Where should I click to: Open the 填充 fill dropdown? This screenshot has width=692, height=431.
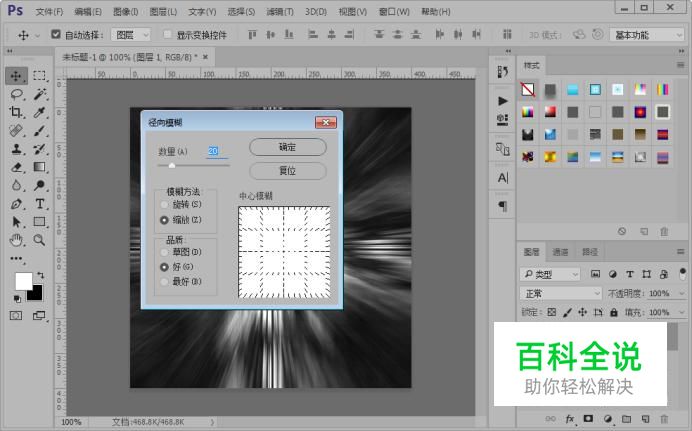(681, 312)
